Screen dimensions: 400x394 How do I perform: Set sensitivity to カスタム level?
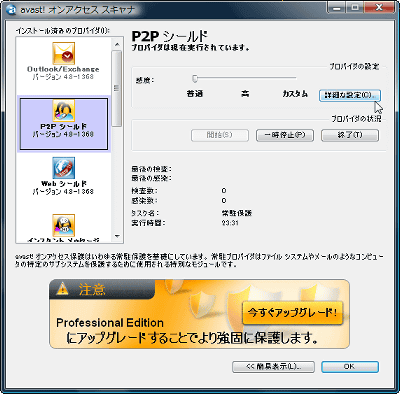295,94
